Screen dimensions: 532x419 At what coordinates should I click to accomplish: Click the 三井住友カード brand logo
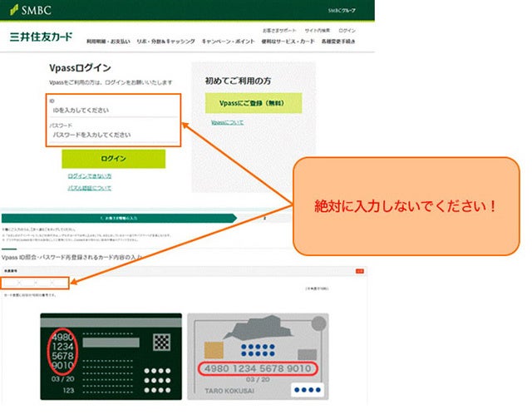click(41, 37)
